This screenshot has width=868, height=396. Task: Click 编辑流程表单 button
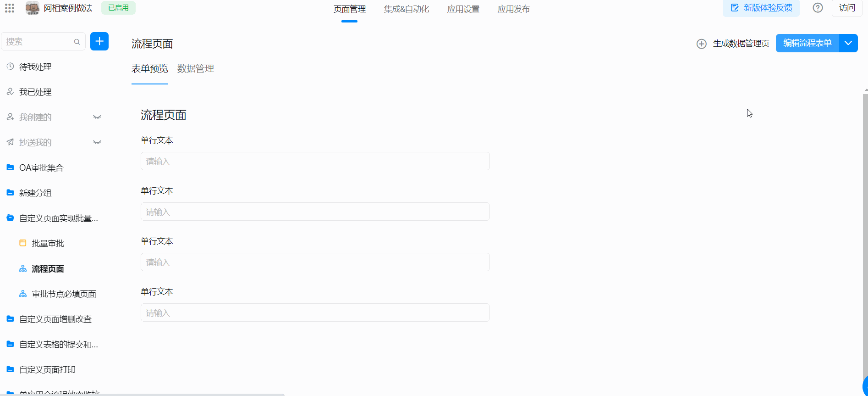tap(807, 43)
